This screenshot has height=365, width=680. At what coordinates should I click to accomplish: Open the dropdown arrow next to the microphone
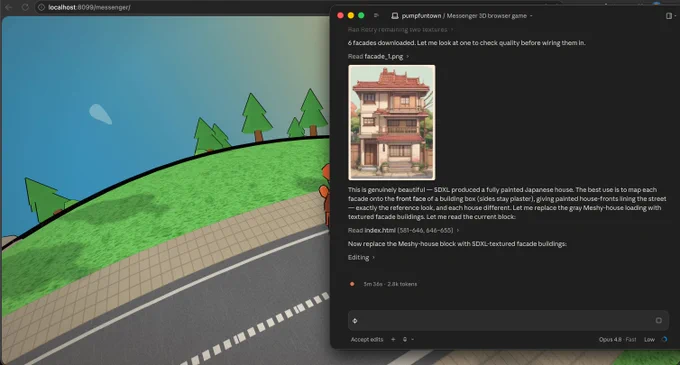412,339
